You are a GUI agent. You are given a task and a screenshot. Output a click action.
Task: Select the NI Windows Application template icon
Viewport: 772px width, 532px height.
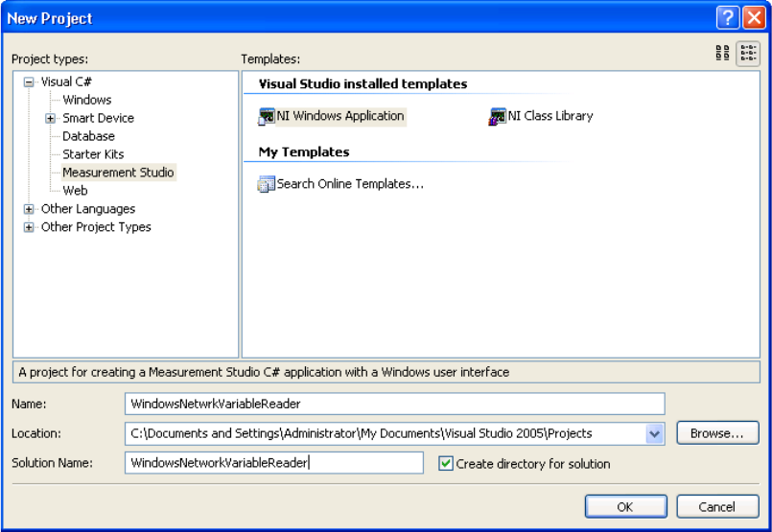pyautogui.click(x=267, y=117)
